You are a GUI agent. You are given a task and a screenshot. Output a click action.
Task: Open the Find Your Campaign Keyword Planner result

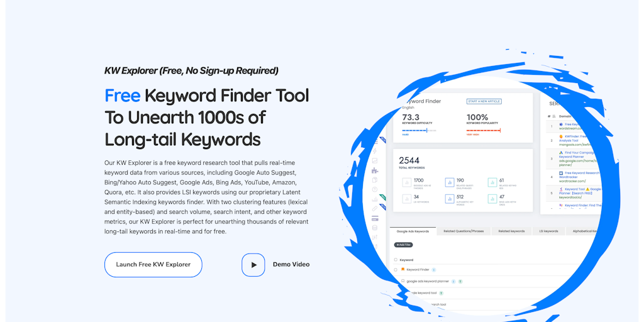578,158
